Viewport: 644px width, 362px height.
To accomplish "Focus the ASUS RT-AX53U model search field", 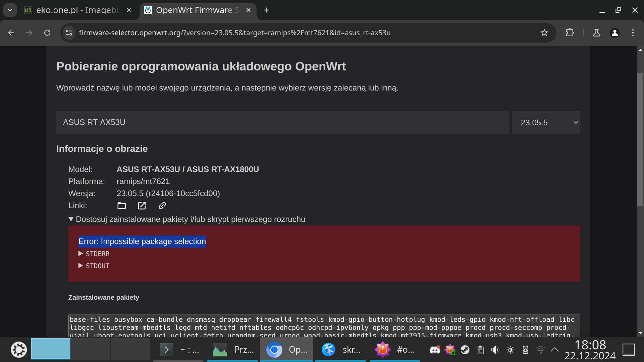I will tap(283, 123).
